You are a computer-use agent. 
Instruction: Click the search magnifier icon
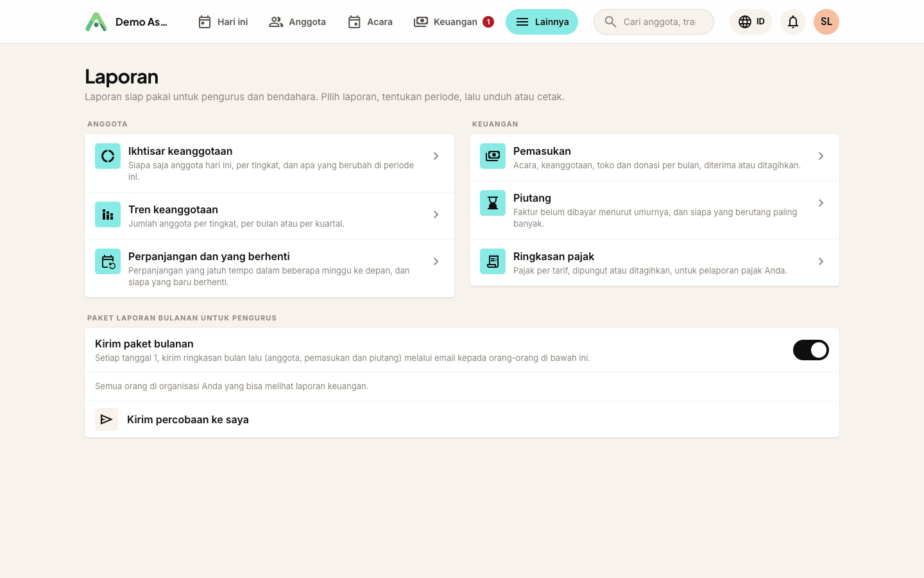click(x=610, y=22)
